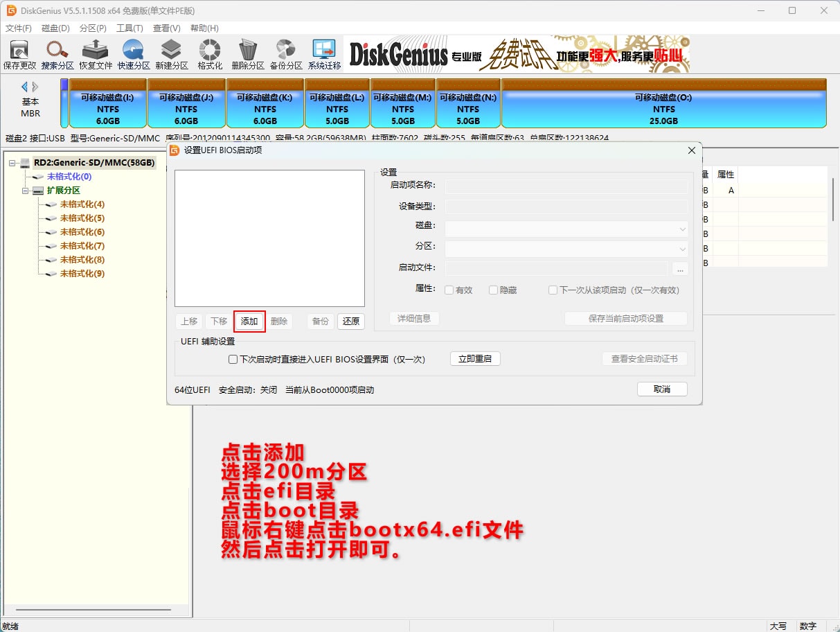The image size is (840, 632).
Task: Collapse the 扩展分区 tree node
Action: (x=25, y=191)
